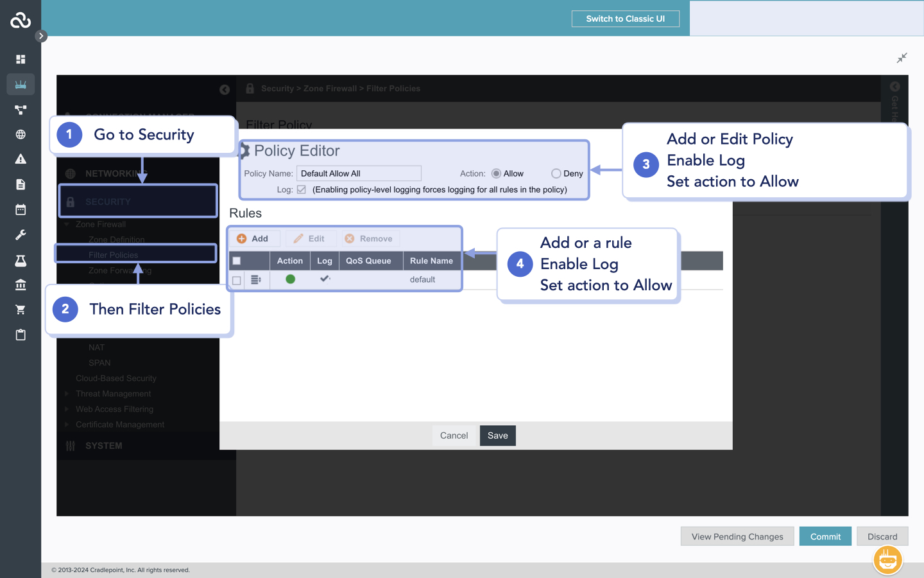Collapse the Zone Firewall section
Viewport: 924px width, 578px height.
click(x=67, y=224)
